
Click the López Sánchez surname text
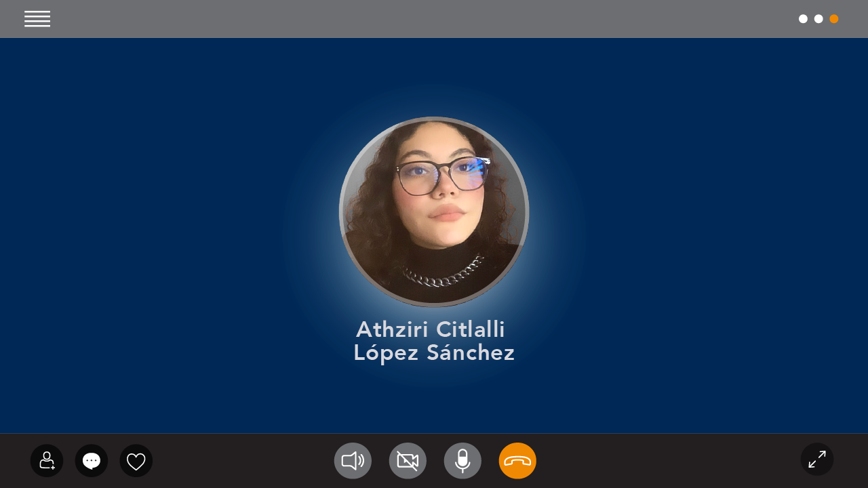coord(434,353)
